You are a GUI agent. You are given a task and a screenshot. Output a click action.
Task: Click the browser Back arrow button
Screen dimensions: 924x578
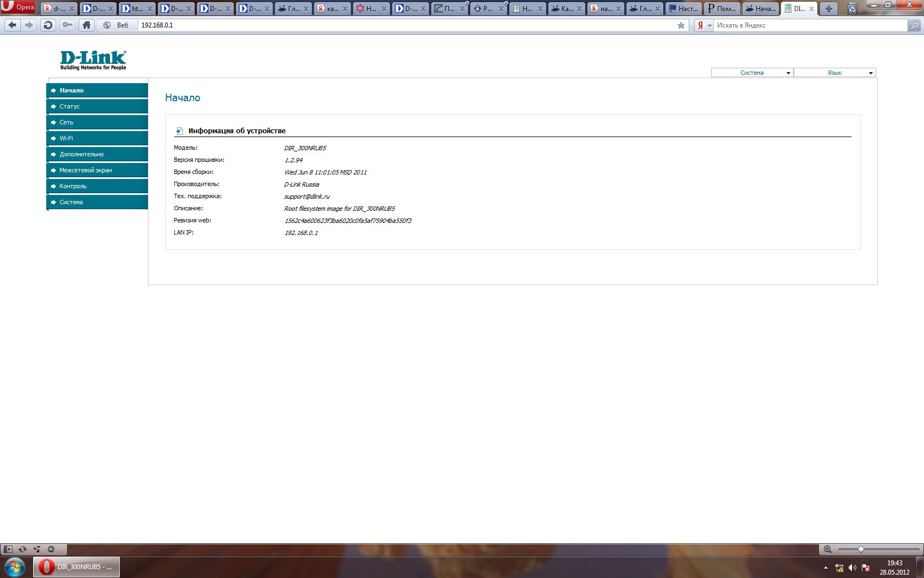13,25
